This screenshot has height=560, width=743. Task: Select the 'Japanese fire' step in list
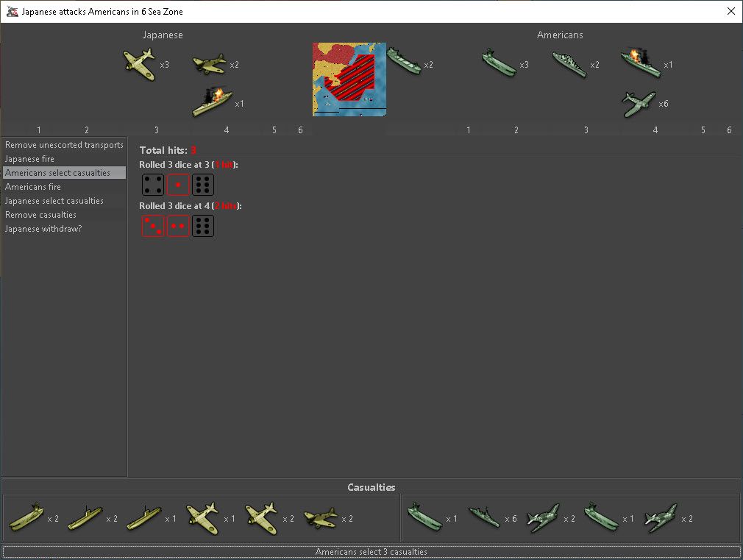point(29,159)
